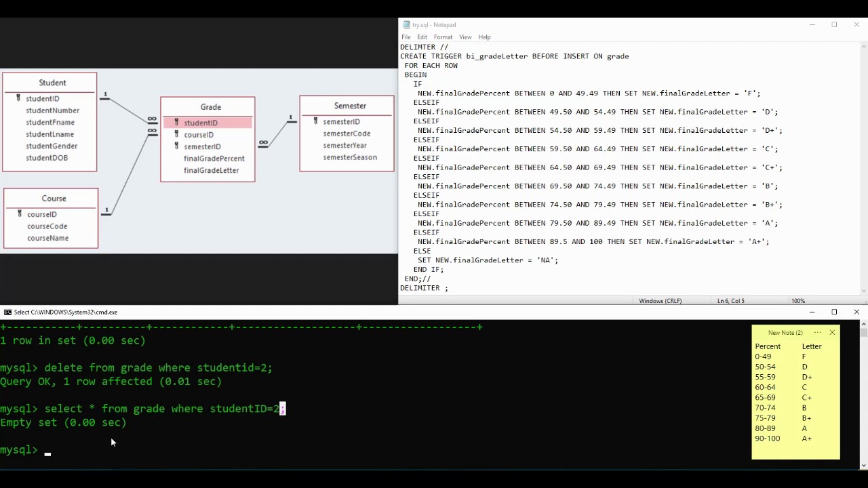Open the sticky note more options menu
Screen dimensions: 868x488
pos(817,333)
